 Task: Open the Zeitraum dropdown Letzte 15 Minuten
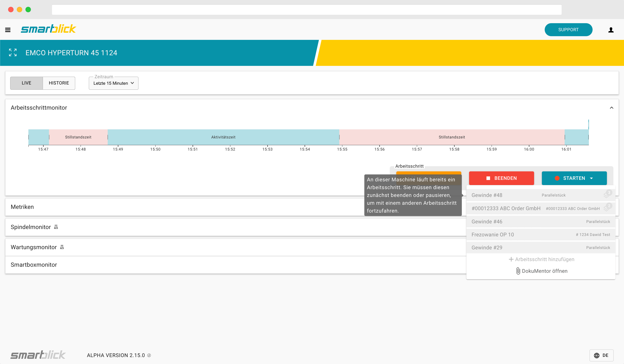pyautogui.click(x=113, y=83)
